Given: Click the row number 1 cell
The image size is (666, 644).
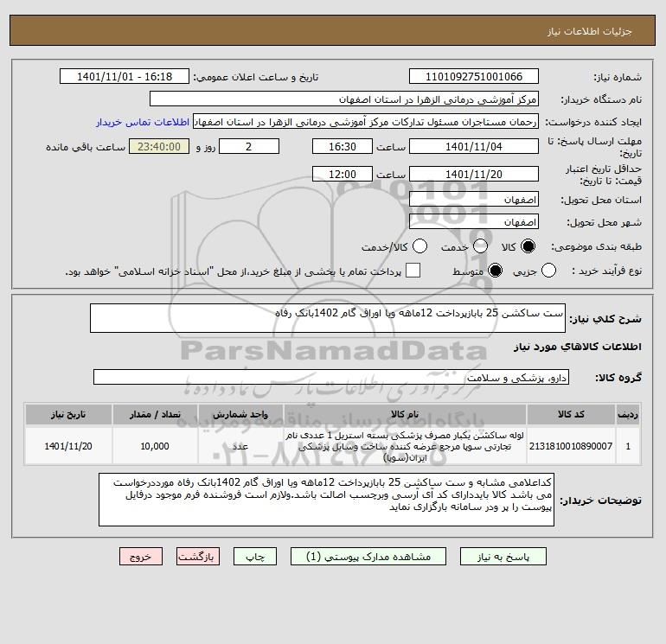Looking at the screenshot, I should (x=628, y=446).
